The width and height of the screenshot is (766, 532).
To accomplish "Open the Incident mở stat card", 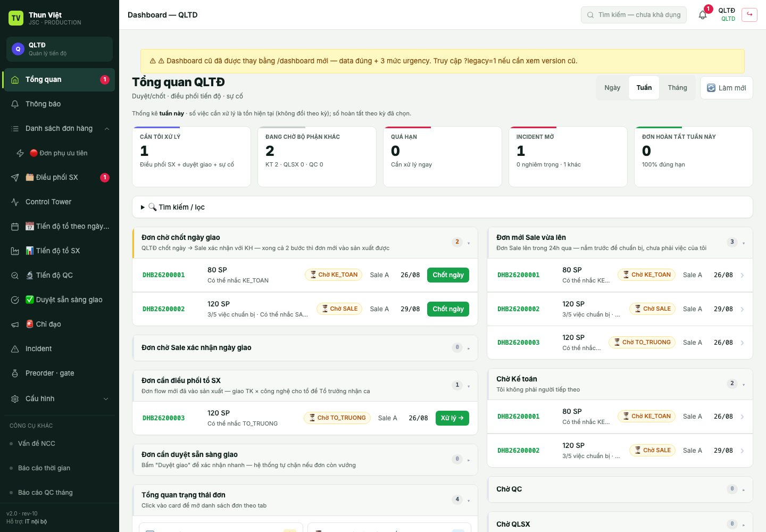I will (x=568, y=156).
